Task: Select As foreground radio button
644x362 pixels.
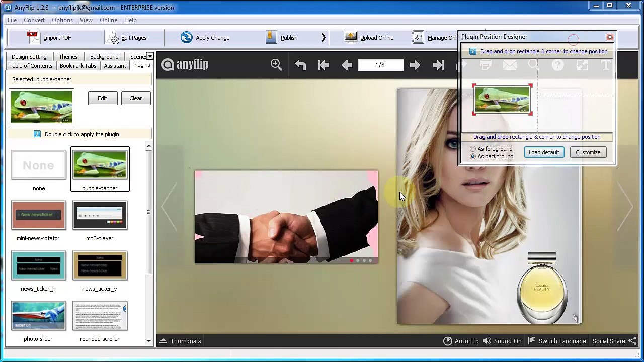Action: click(x=473, y=149)
